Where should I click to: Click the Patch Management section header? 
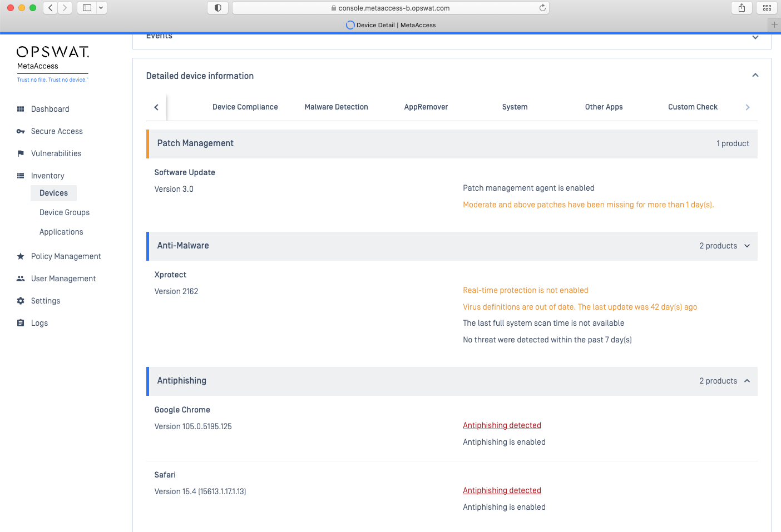[x=452, y=144]
